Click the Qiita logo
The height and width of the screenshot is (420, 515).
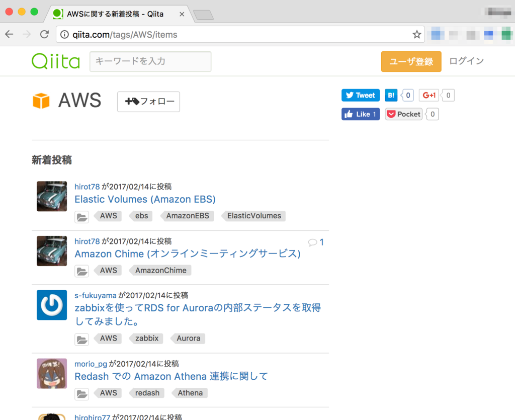56,61
